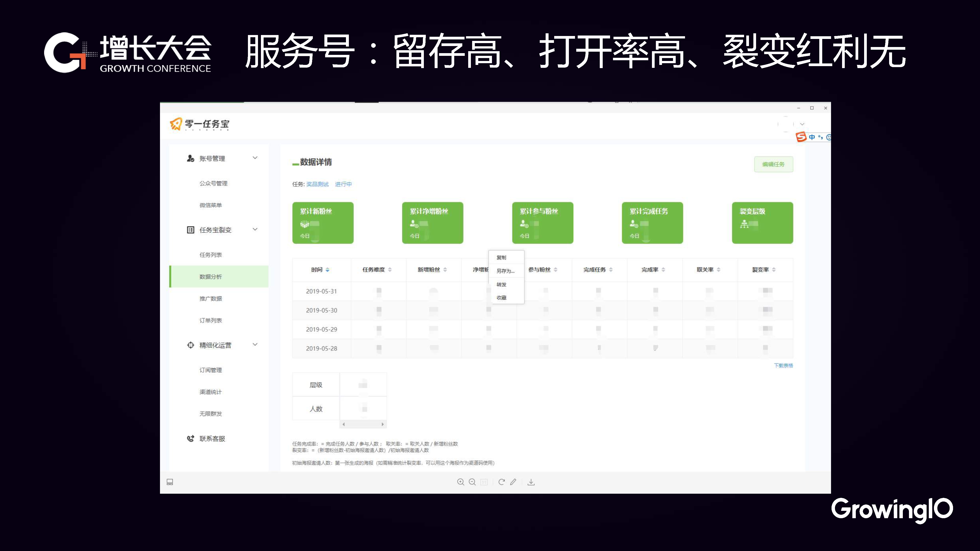The image size is (980, 551).
Task: Open 公众号管理 in the sidebar
Action: tap(213, 183)
